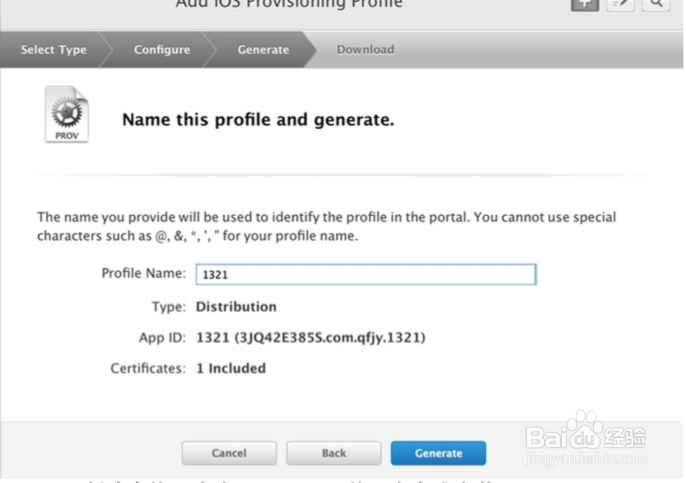Click the Add iOS Provisioning Profile title

coord(289,4)
